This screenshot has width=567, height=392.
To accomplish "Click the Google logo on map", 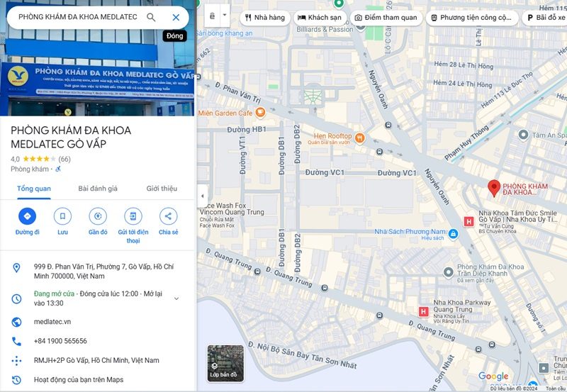I will point(493,376).
